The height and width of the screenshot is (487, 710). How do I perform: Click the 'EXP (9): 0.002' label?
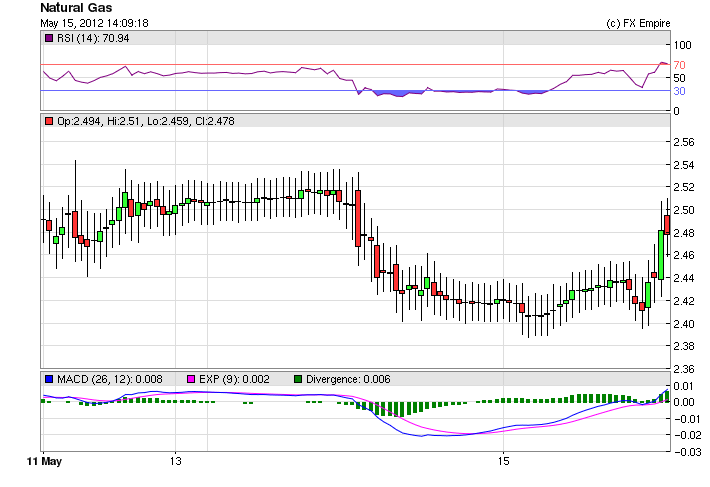(234, 379)
